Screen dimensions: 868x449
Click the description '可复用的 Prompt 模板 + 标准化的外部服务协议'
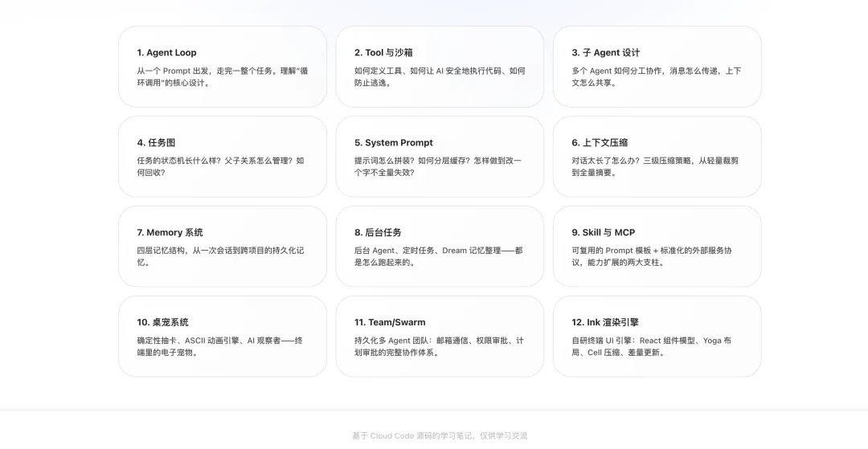point(652,256)
